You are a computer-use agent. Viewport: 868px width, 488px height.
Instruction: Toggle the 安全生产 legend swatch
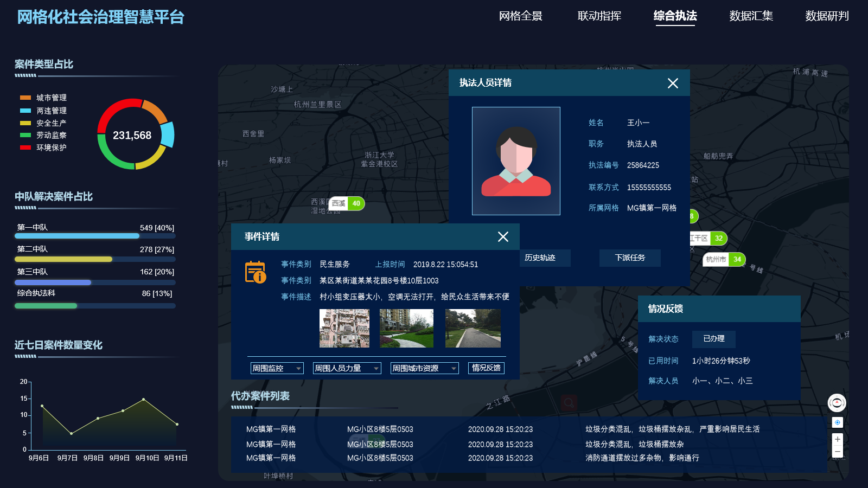[x=25, y=123]
